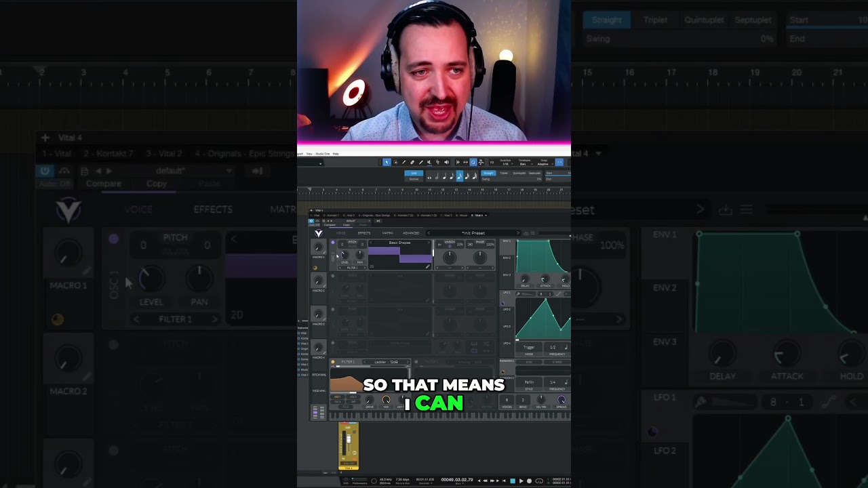868x488 pixels.
Task: Select the half note quantize value
Action: [437, 176]
